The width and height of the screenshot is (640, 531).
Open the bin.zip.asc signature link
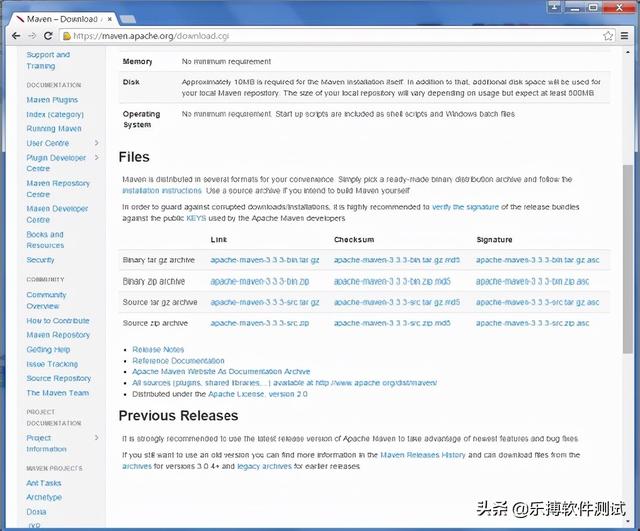click(532, 281)
